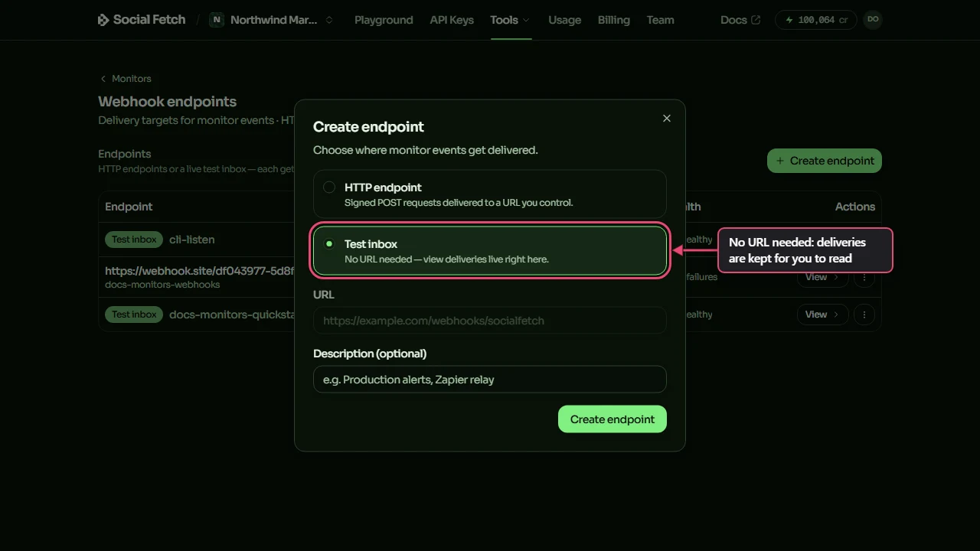The image size is (980, 551).
Task: Go to API Keys
Action: [x=452, y=20]
